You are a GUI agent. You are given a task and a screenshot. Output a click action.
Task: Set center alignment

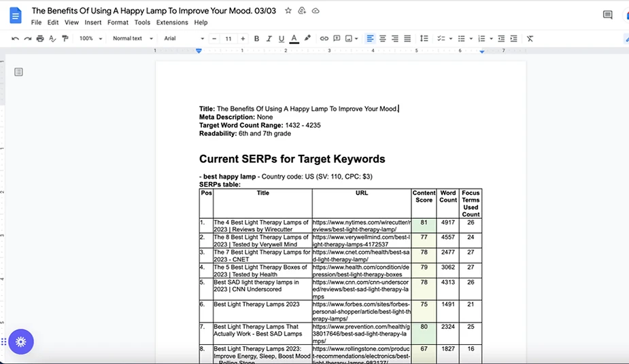pos(383,39)
